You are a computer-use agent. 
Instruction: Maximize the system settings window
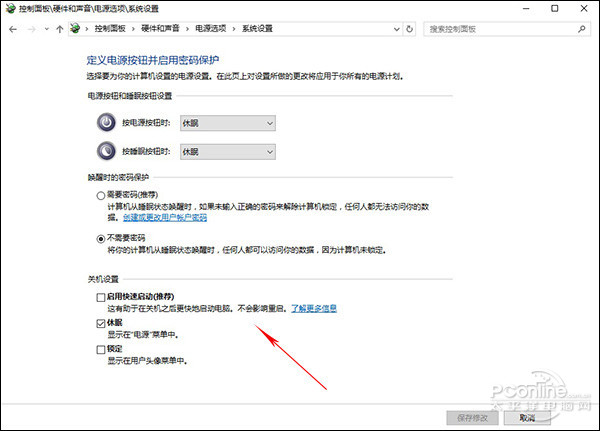[554, 8]
